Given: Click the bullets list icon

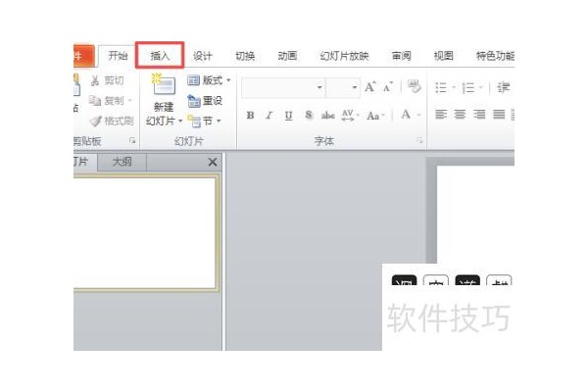Looking at the screenshot, I should (x=441, y=87).
